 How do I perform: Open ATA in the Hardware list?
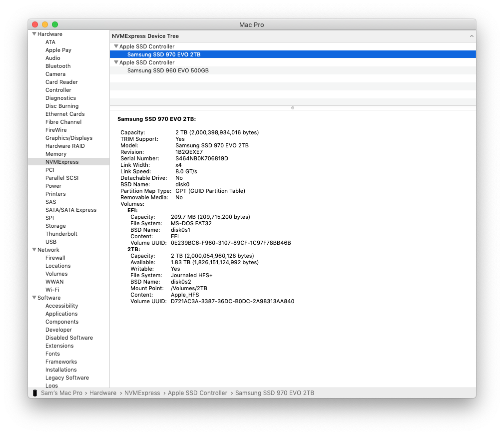pyautogui.click(x=50, y=42)
